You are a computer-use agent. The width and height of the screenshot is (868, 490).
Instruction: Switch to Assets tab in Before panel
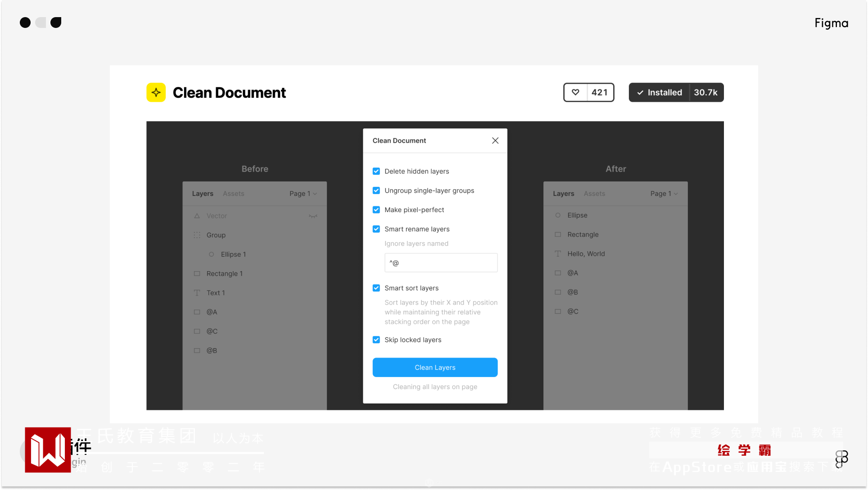[233, 194]
